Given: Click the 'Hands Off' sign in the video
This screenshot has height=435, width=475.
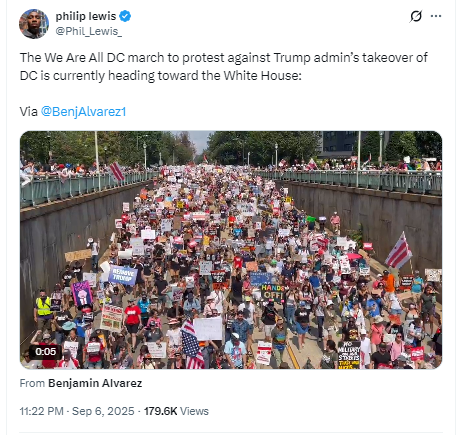Looking at the screenshot, I should point(272,292).
